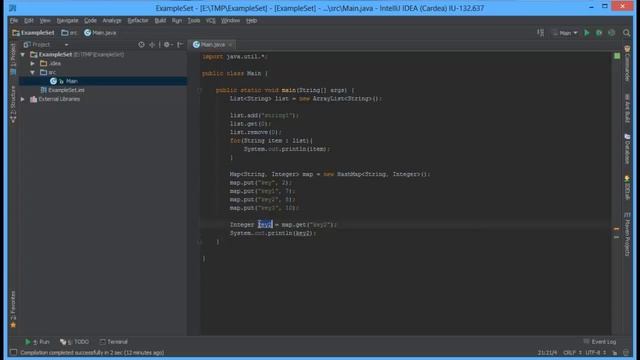The height and width of the screenshot is (360, 640).
Task: Open the VCS menu
Action: tap(211, 20)
